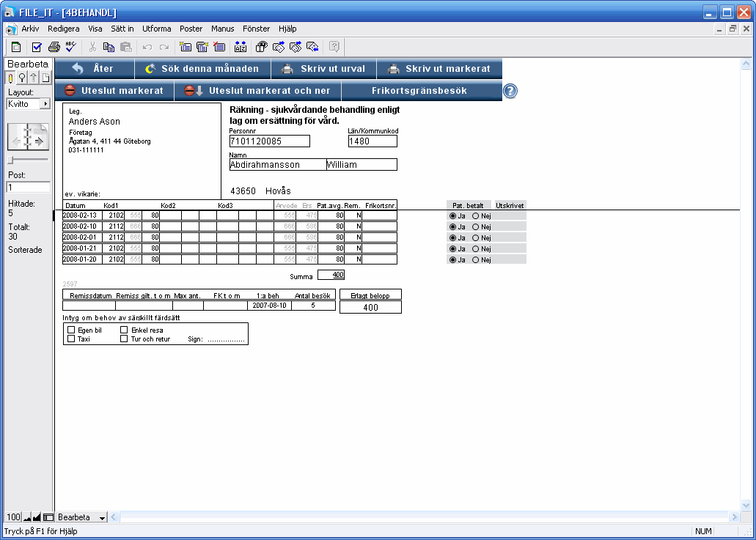Open the Layout Kvitto popup menu
This screenshot has width=756, height=540.
click(29, 104)
